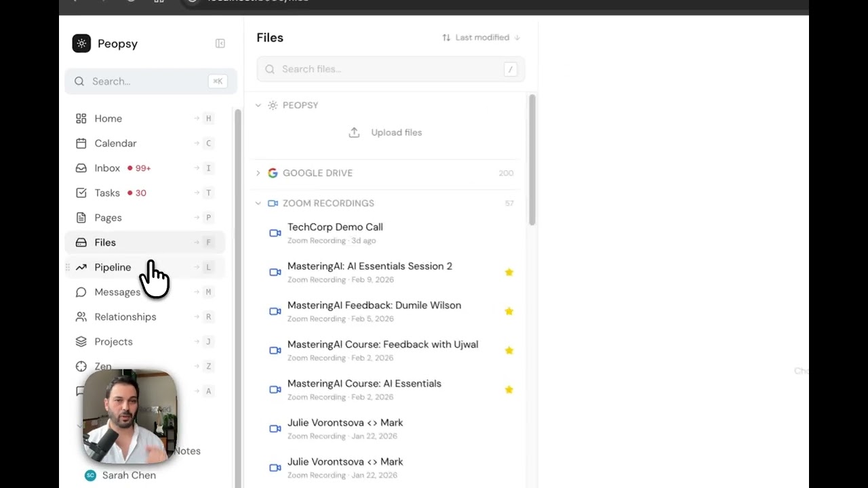The height and width of the screenshot is (488, 868).
Task: Click the Calendar icon
Action: click(x=81, y=143)
